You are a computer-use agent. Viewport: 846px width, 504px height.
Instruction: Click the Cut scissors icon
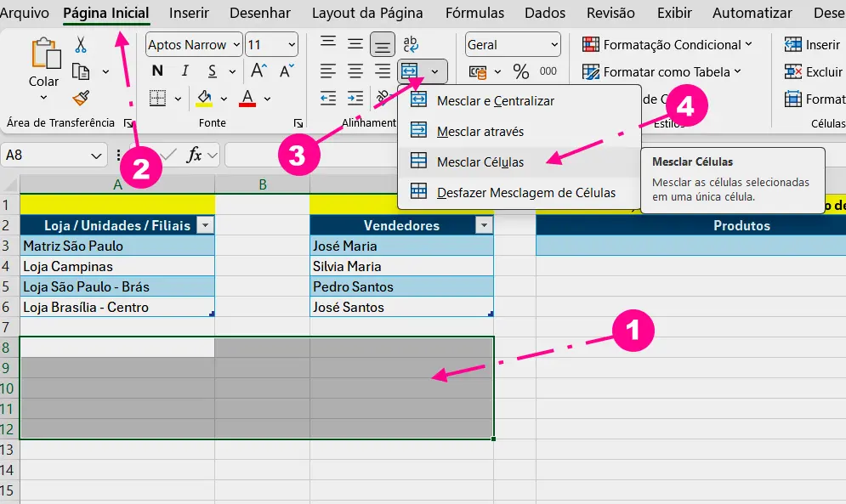(x=81, y=45)
